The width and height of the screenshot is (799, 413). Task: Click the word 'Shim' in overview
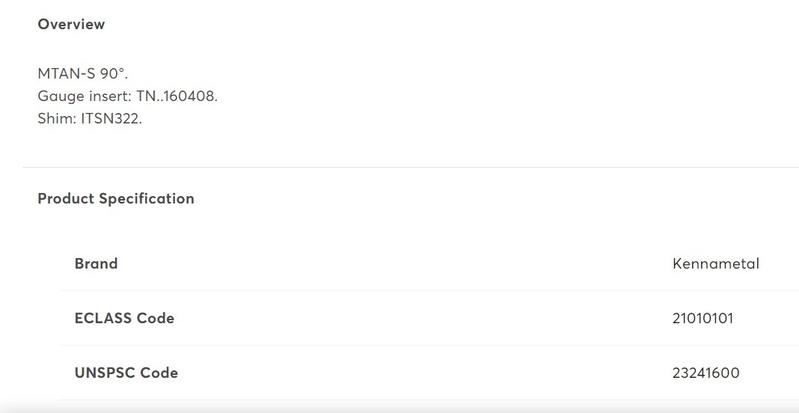55,118
